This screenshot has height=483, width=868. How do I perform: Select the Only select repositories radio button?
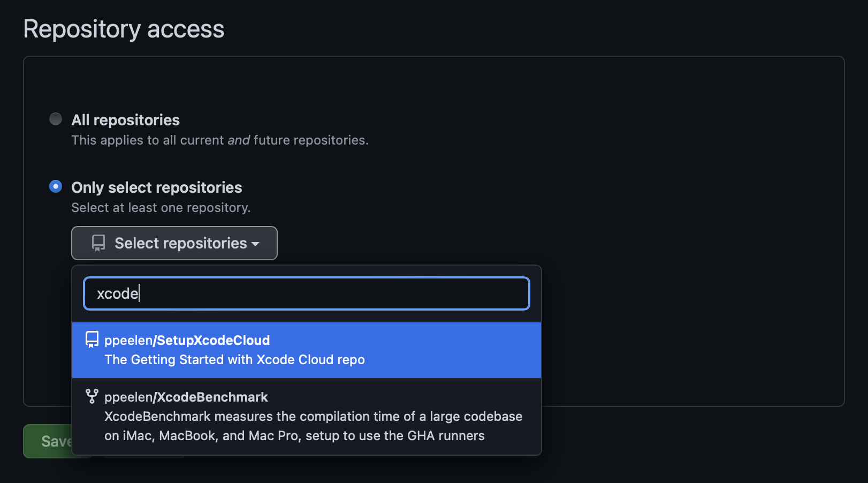click(56, 186)
